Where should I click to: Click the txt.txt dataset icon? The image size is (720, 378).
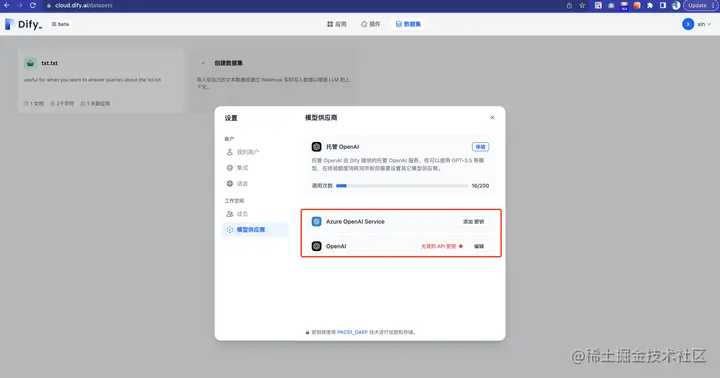pyautogui.click(x=30, y=63)
